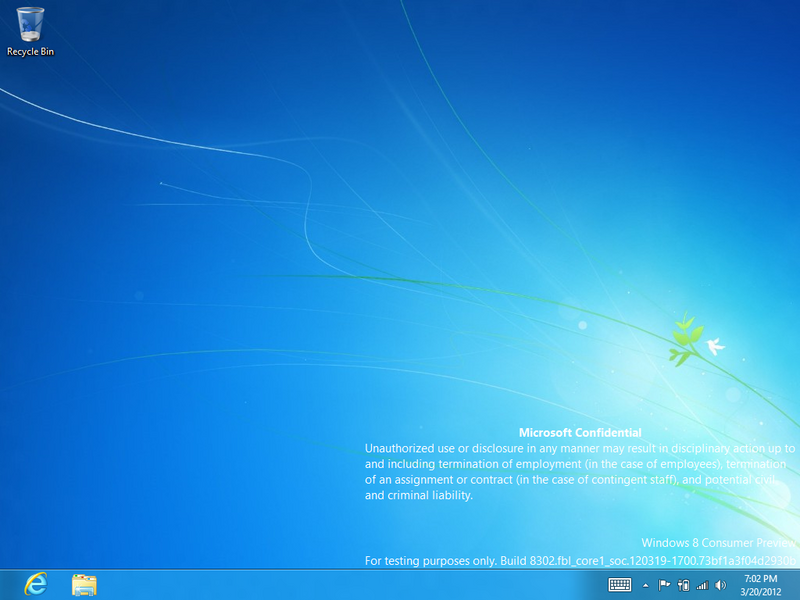Image resolution: width=800 pixels, height=600 pixels.
Task: Open the network signal tray icon
Action: 702,585
